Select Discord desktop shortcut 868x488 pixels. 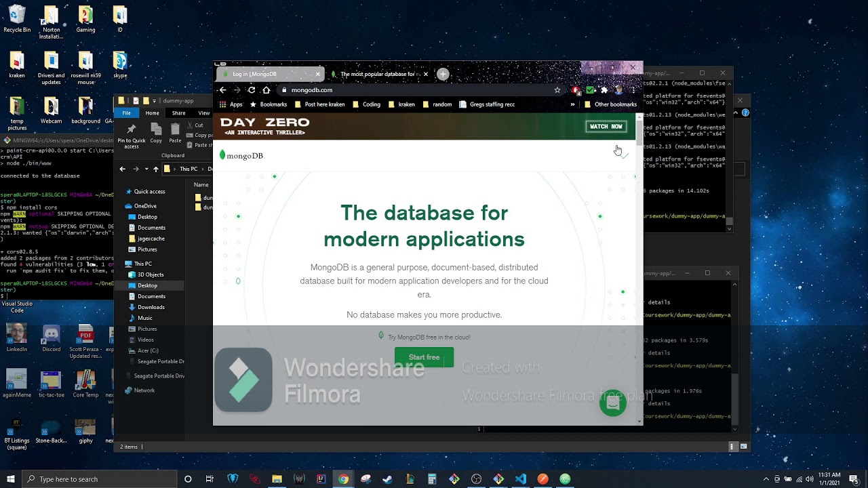52,339
